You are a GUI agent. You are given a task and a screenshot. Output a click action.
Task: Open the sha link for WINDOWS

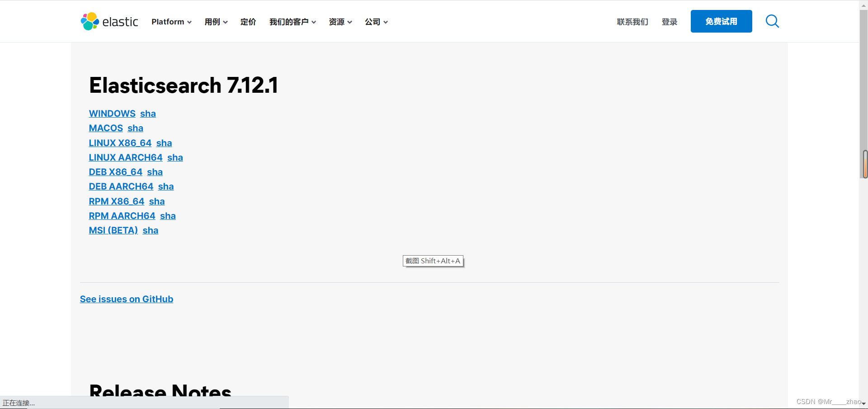tap(148, 114)
